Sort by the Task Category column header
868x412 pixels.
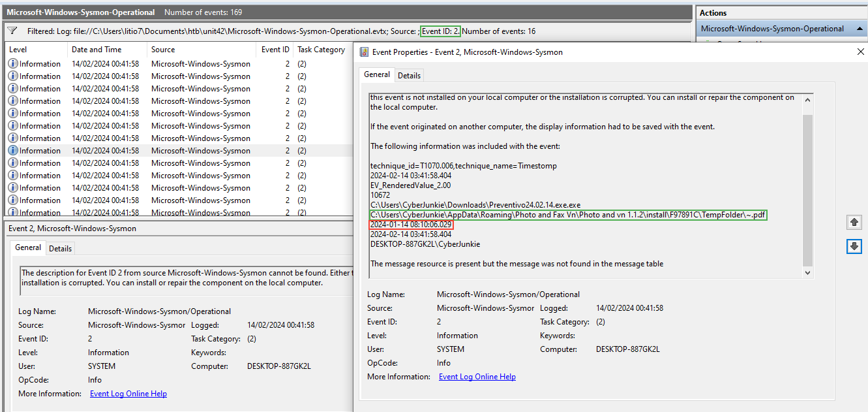[x=322, y=50]
